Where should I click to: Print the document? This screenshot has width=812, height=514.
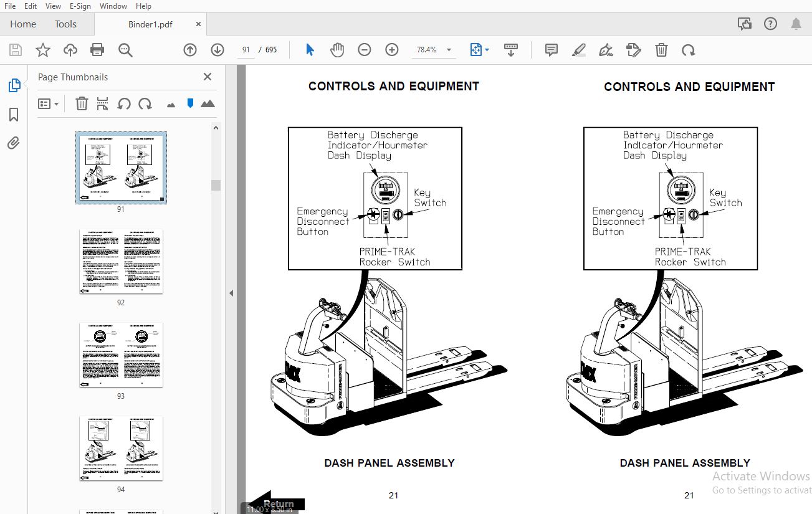pyautogui.click(x=97, y=50)
